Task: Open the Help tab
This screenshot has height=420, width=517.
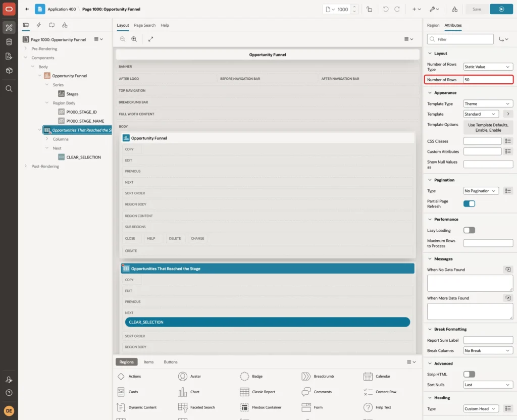Action: (165, 25)
